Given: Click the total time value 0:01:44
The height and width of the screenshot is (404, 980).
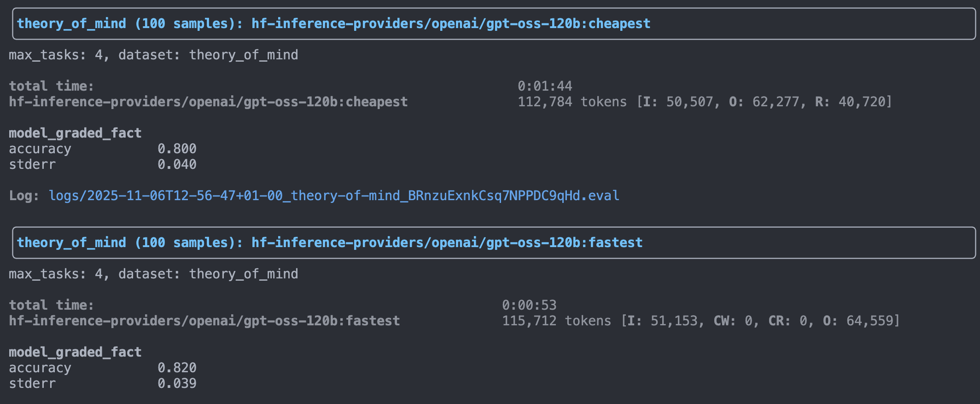Looking at the screenshot, I should (x=545, y=87).
